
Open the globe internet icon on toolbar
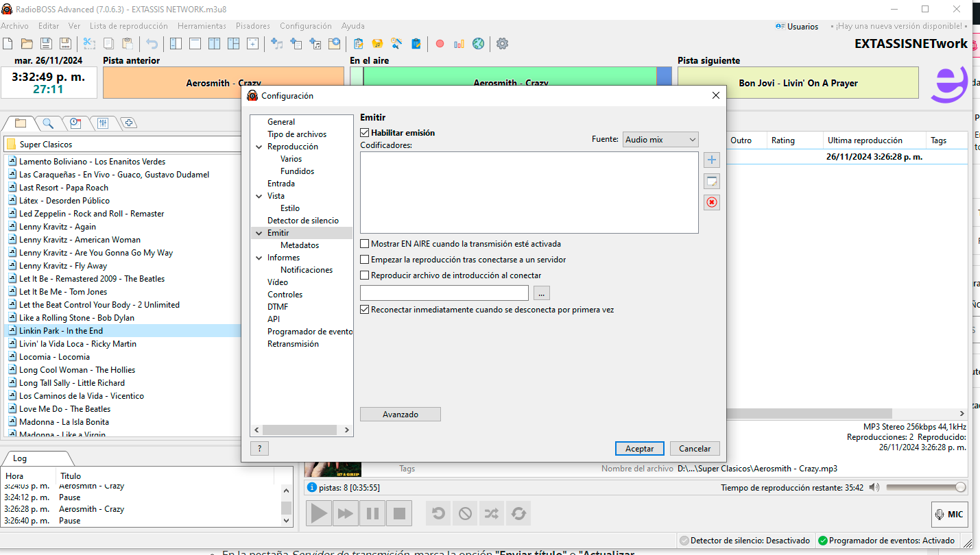(478, 43)
